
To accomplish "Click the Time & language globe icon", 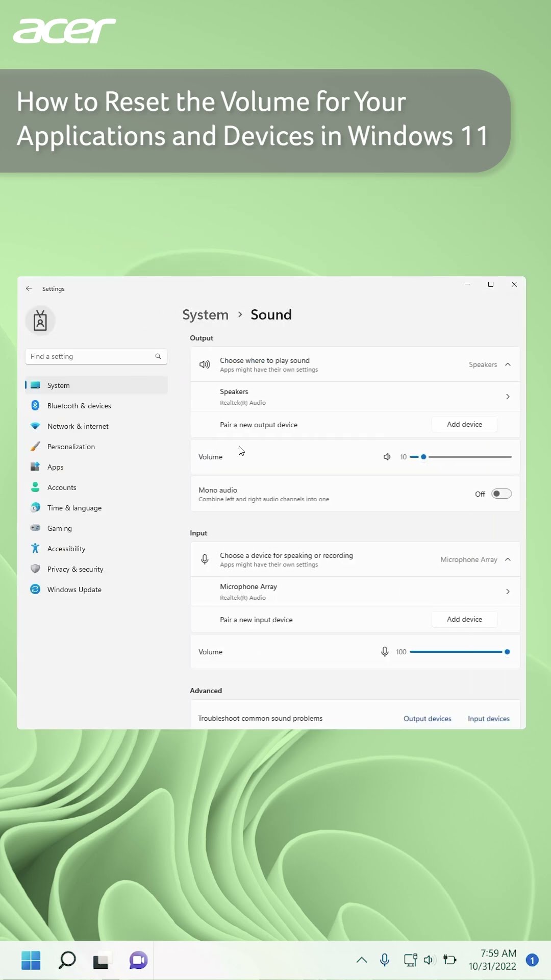I will [x=35, y=508].
